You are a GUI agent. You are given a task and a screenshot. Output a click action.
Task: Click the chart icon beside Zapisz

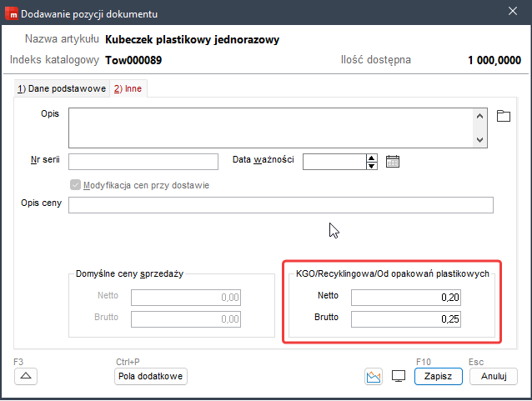(x=374, y=377)
